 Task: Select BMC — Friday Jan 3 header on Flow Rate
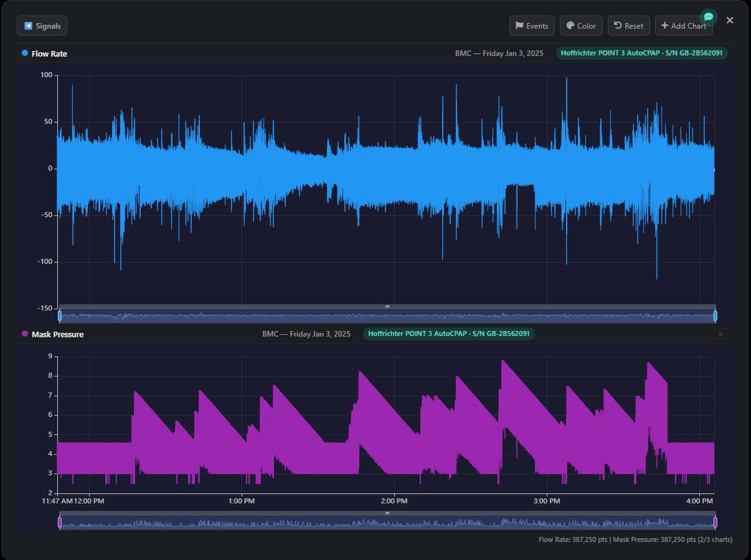click(x=499, y=54)
